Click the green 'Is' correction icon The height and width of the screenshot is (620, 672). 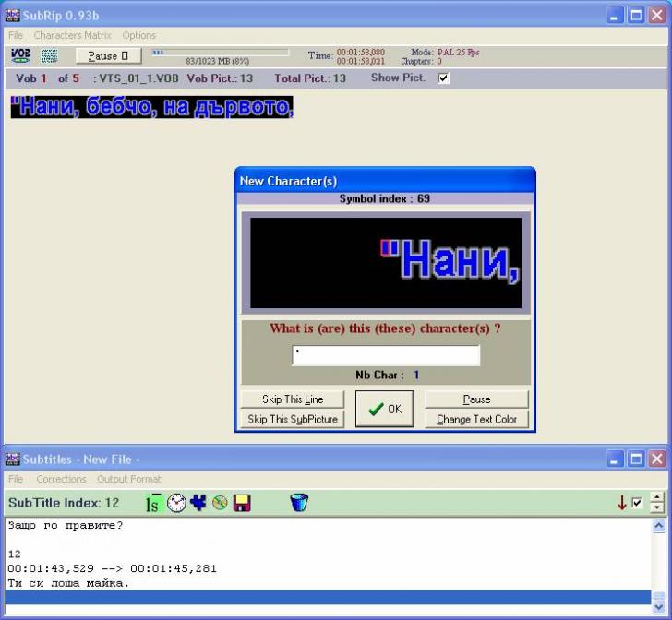154,503
